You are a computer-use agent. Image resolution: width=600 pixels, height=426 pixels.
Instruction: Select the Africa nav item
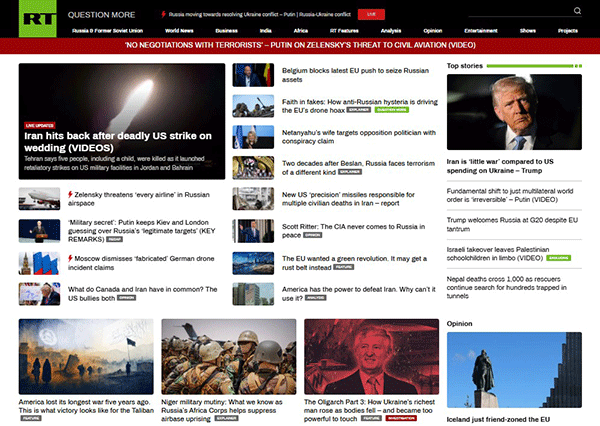tap(301, 31)
